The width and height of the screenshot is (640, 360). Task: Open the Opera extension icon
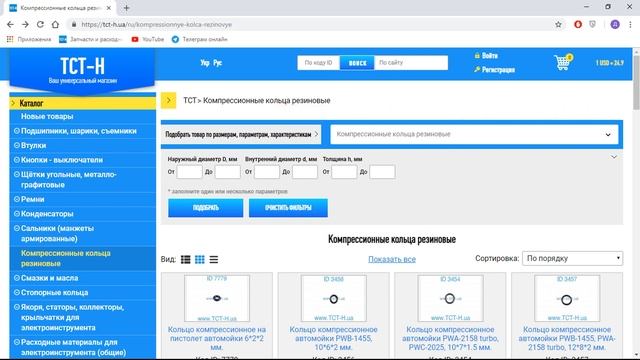click(x=578, y=24)
